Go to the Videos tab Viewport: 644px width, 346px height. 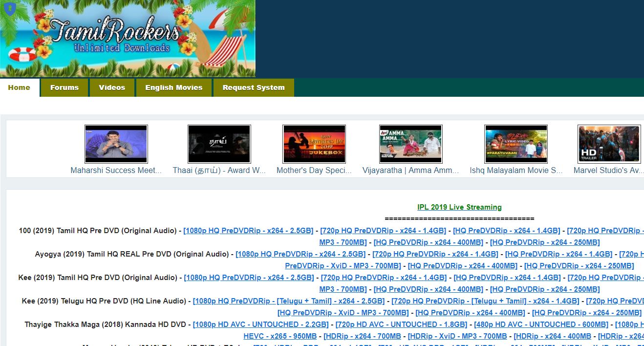(112, 87)
